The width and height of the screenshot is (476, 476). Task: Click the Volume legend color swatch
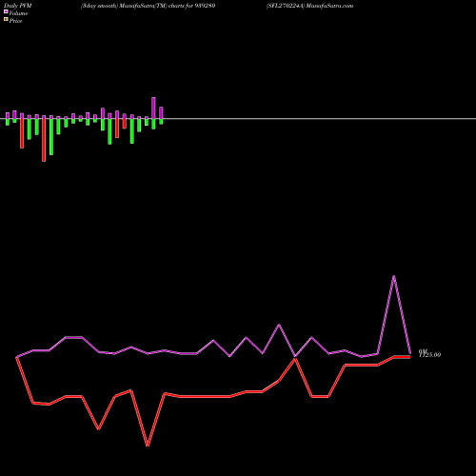6,11
